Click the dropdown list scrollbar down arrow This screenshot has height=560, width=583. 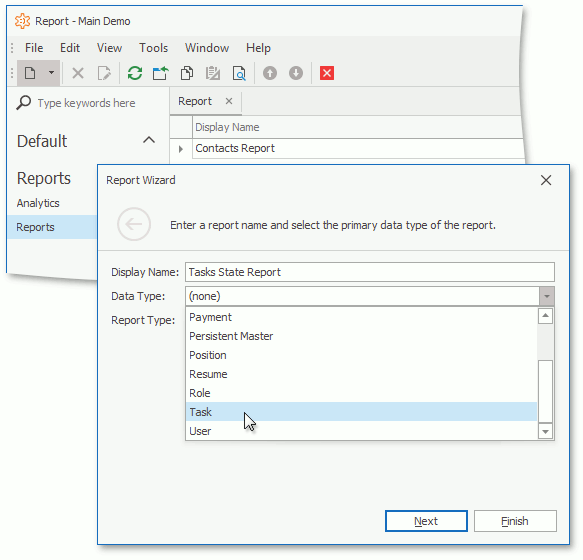[x=545, y=431]
